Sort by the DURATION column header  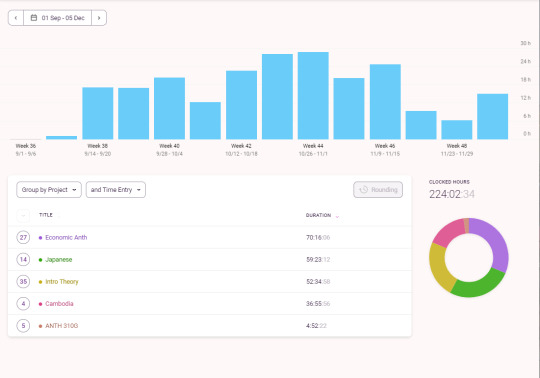coord(318,216)
